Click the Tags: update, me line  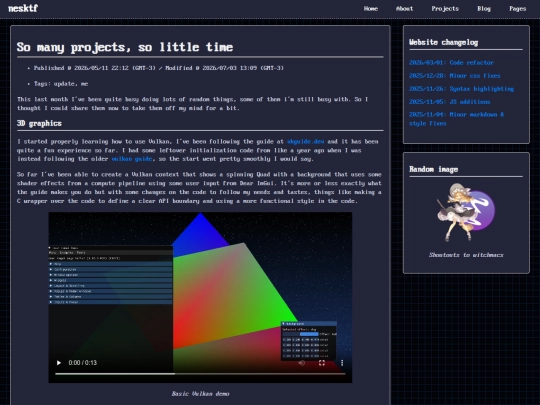coord(61,84)
